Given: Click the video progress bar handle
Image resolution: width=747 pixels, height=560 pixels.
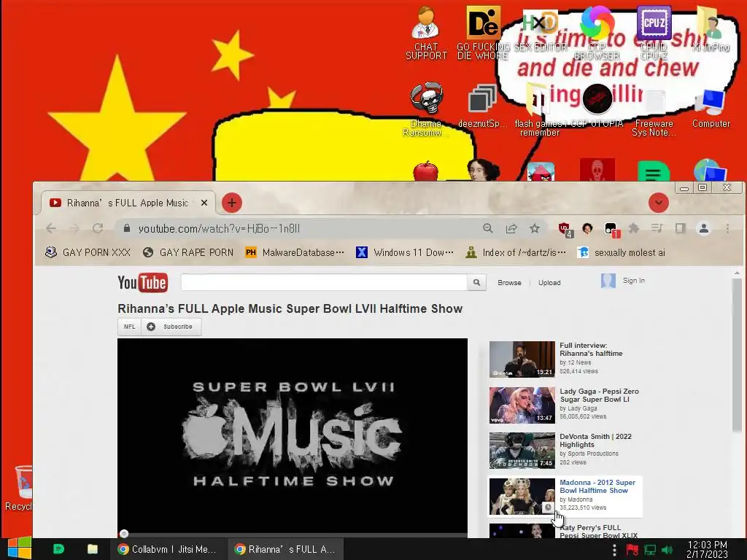Looking at the screenshot, I should 124,533.
